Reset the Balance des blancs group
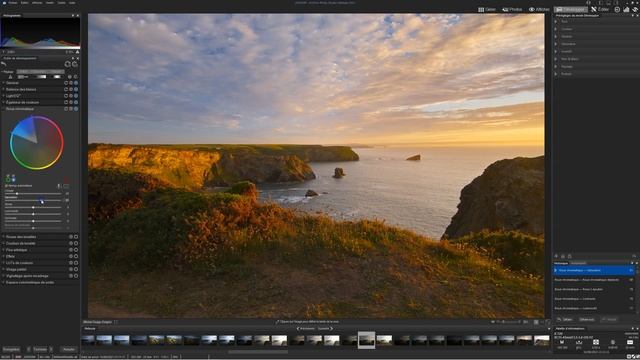Screen dimensions: 640x360 coord(66,89)
